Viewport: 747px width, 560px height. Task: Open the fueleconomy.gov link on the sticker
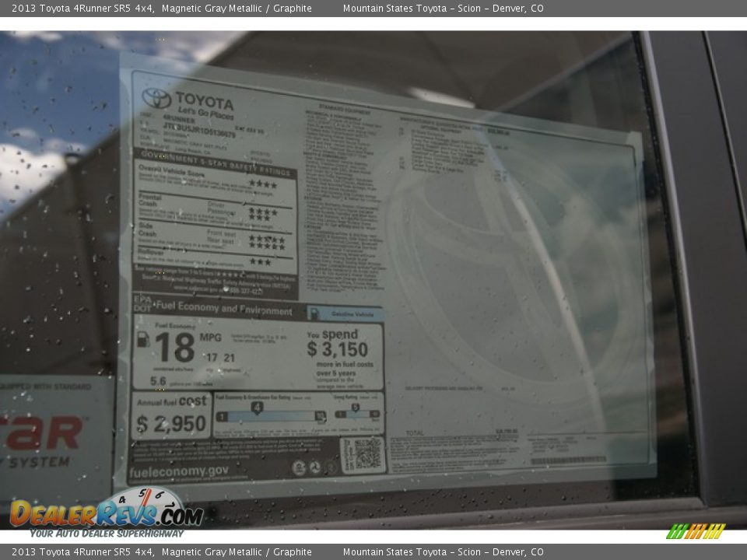coord(179,472)
